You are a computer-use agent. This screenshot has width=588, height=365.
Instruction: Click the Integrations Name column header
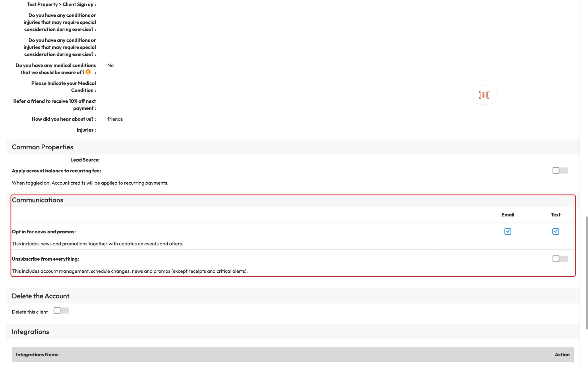(37, 355)
